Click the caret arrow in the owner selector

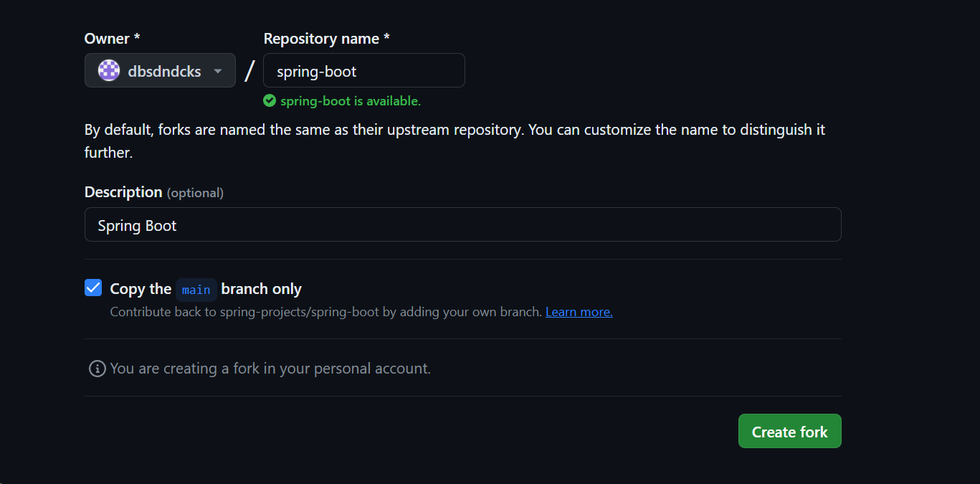(x=218, y=71)
